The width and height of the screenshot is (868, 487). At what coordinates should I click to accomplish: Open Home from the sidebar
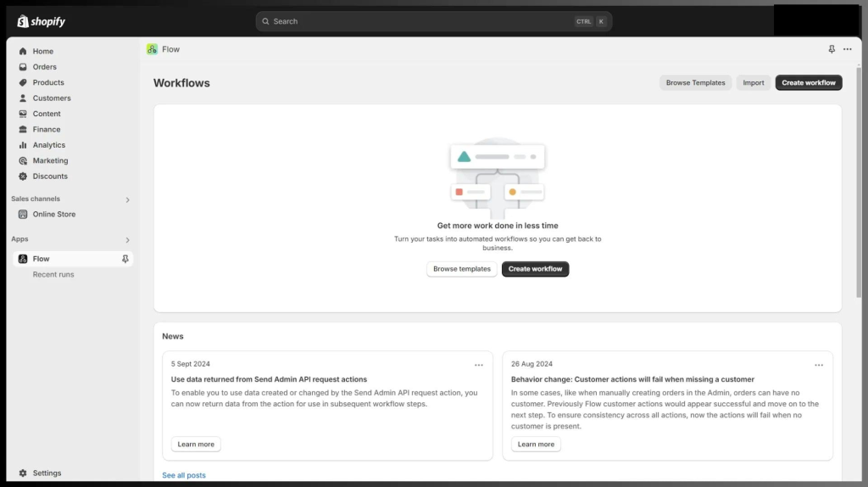click(43, 51)
